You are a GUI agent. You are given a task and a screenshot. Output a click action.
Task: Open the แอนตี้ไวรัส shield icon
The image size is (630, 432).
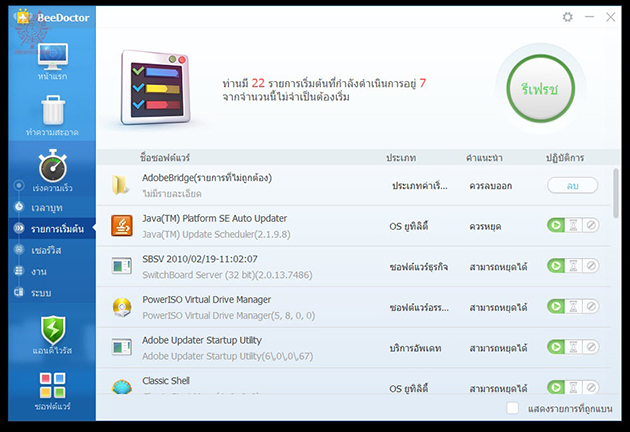point(53,330)
